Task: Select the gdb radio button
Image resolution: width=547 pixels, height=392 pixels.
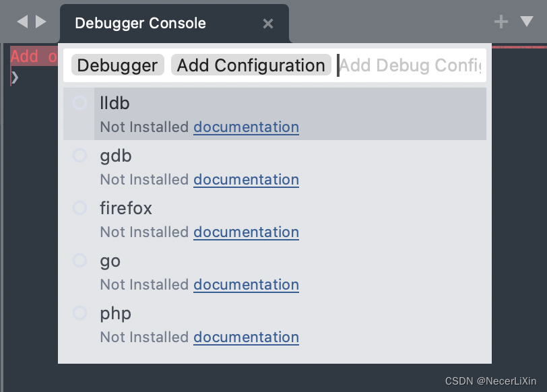Action: coord(79,156)
